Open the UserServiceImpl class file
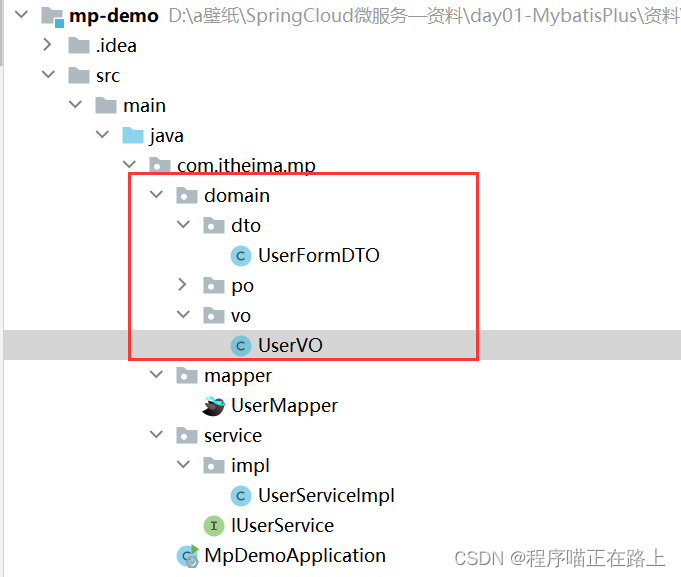The image size is (681, 577). point(326,495)
